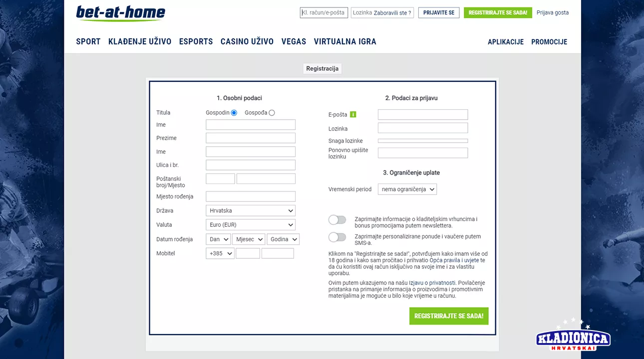Viewport: 644px width, 359px height.
Task: Open the +385 country code dropdown
Action: pos(220,253)
